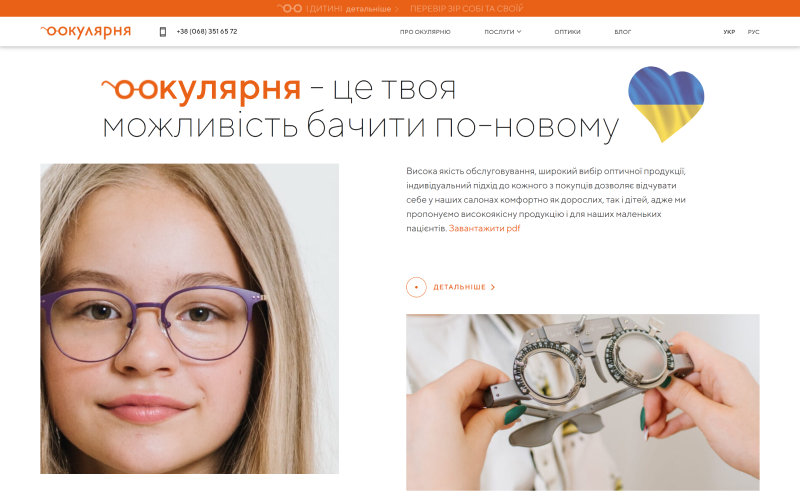
Task: Click the photo of the girl in purple glasses
Action: (x=189, y=318)
